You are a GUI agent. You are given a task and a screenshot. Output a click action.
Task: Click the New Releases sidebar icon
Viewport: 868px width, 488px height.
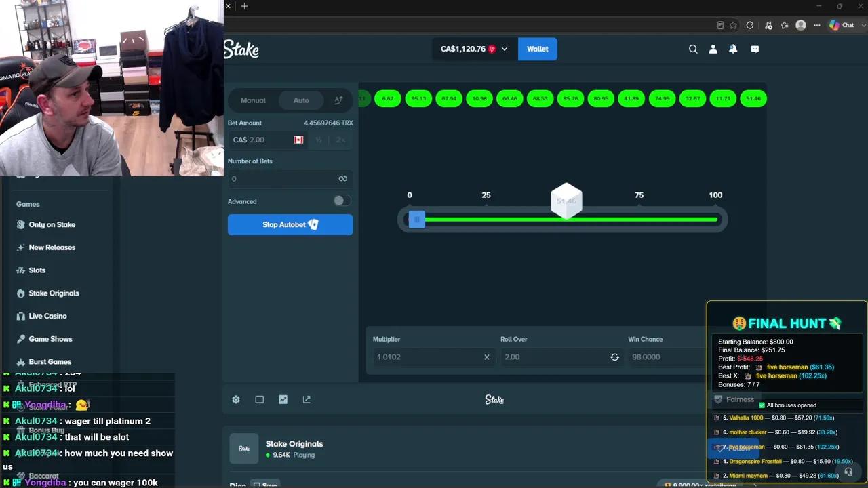coord(21,247)
